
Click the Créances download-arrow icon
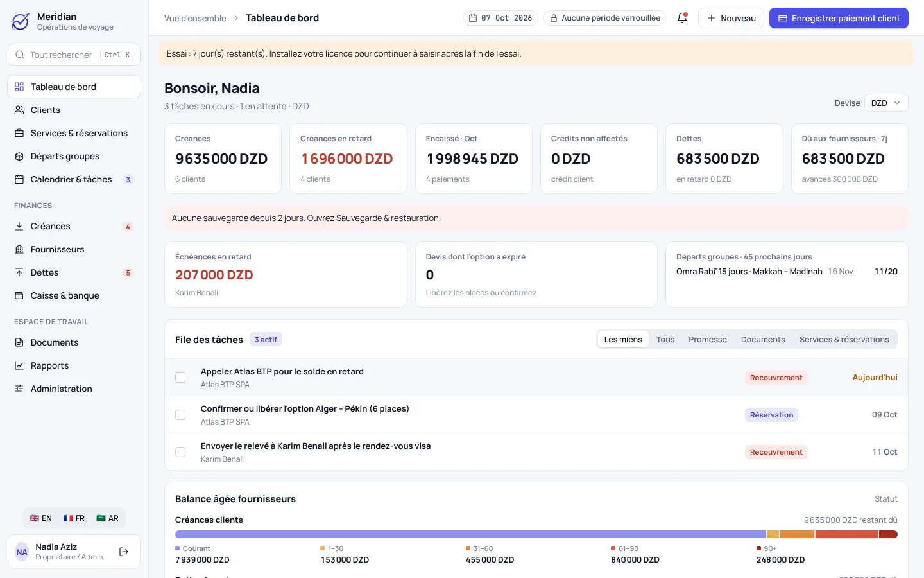[x=19, y=226]
